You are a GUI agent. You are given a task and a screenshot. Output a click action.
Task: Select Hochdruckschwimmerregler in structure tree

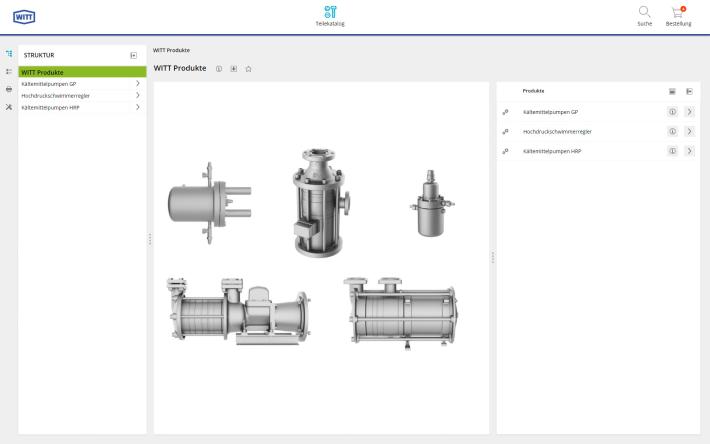coord(55,95)
